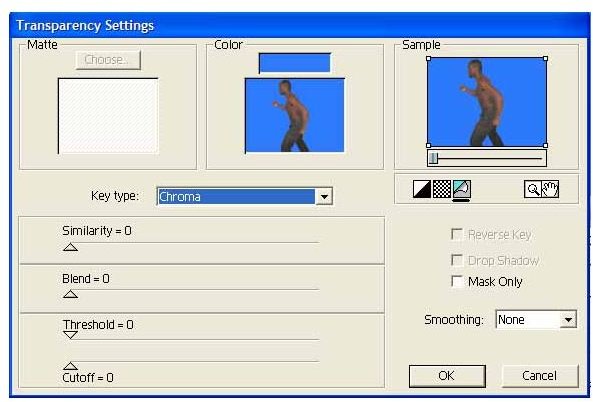Click the Color panel clip thumbnail
Viewport: 593px width, 402px height.
[295, 115]
